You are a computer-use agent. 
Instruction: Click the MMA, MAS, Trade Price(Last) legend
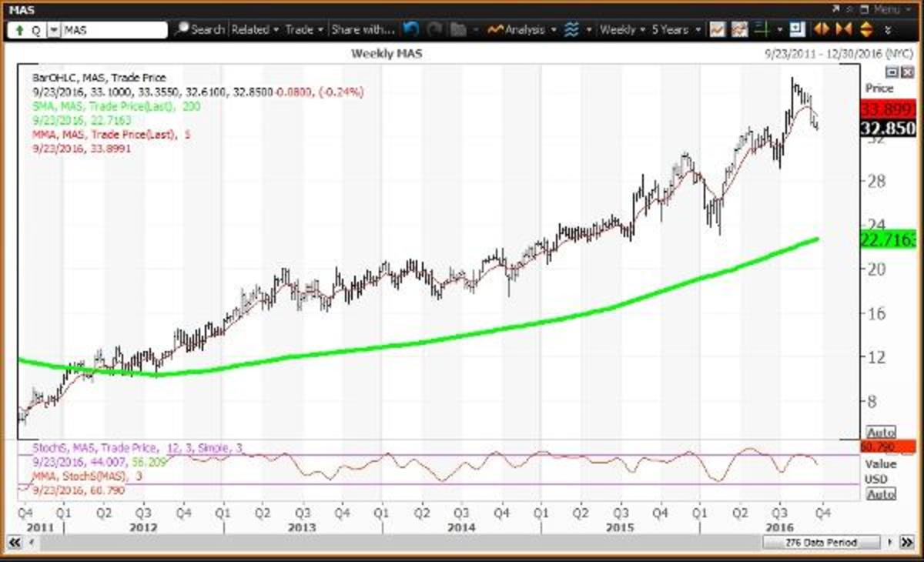point(113,135)
